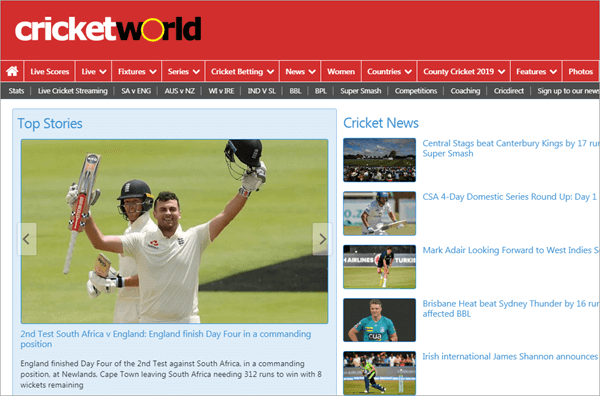This screenshot has height=396, width=600.
Task: Open Brisbane Heat player thumbnail
Action: click(379, 320)
